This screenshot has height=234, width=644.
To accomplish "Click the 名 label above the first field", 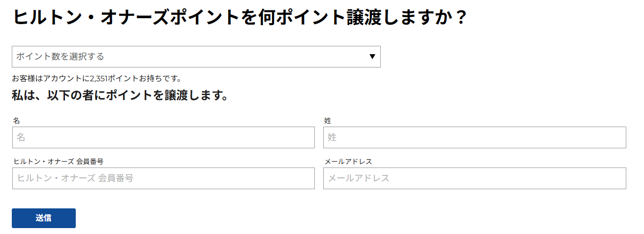I will [x=16, y=121].
